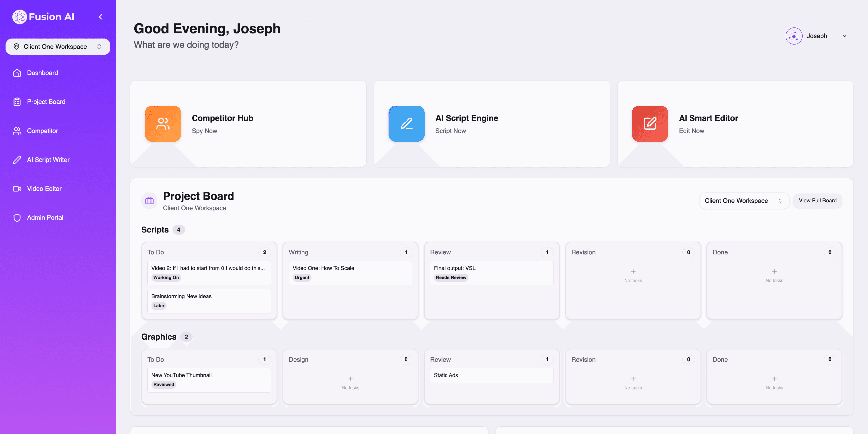
Task: Click the orange Competitor Hub icon
Action: pos(163,124)
